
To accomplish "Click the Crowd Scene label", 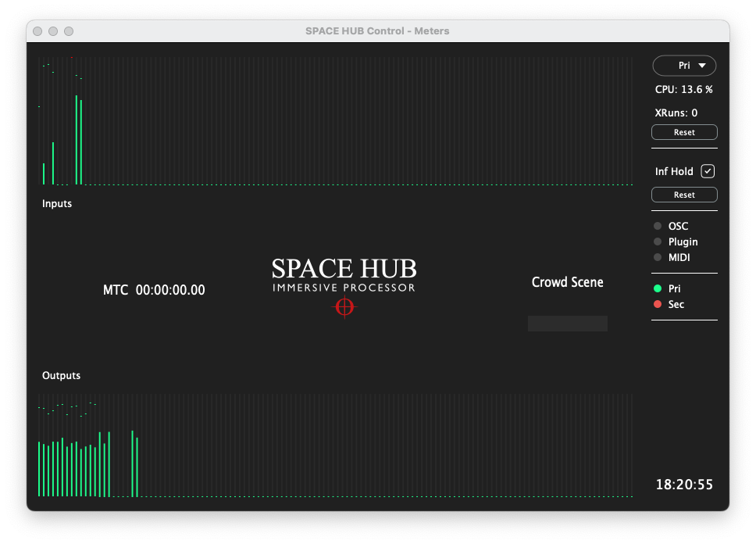I will (x=568, y=282).
